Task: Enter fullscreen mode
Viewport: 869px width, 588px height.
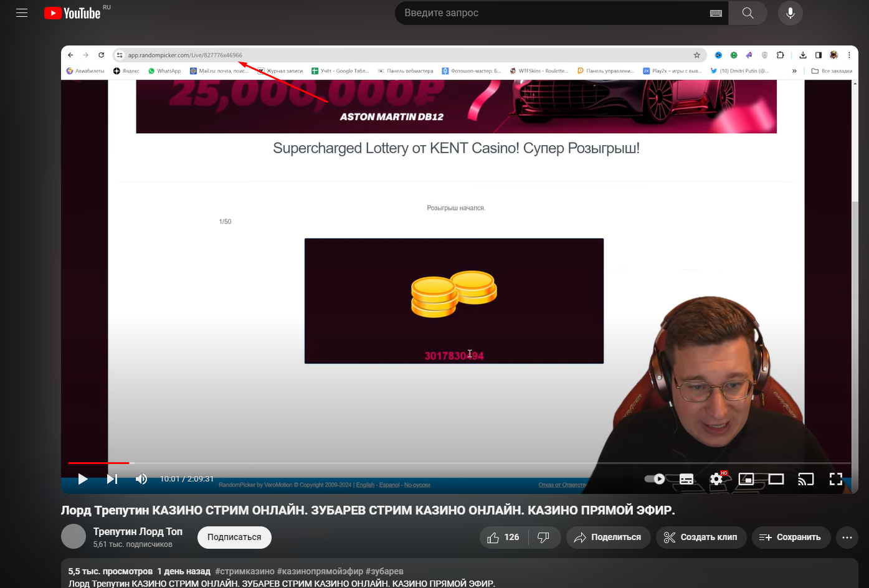Action: point(836,479)
